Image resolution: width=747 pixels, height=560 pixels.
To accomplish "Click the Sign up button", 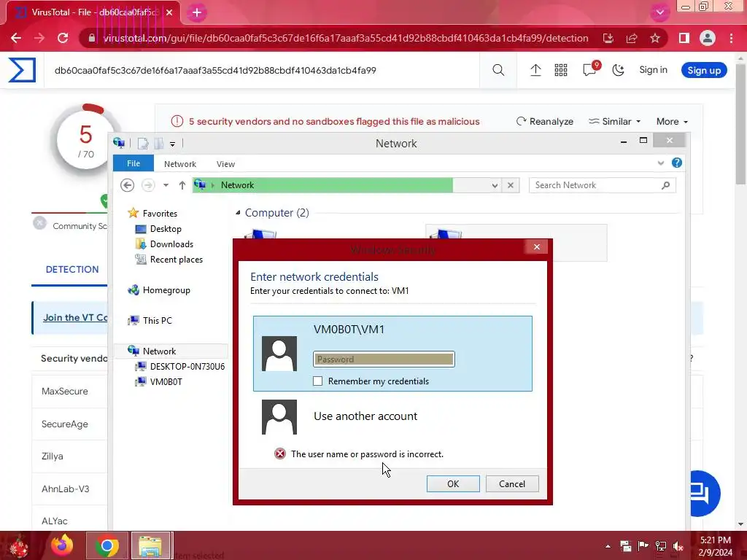I will click(704, 71).
